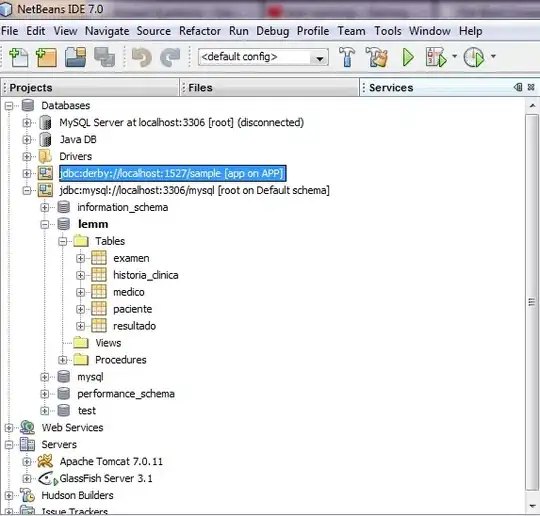Screen dimensions: 540x516
Task: Expand the Procedures folder
Action: (62, 360)
